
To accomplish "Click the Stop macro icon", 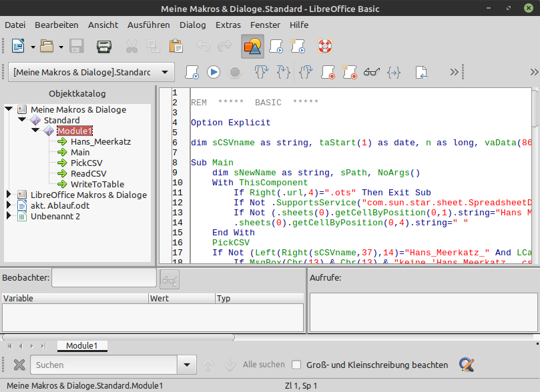I will click(235, 72).
